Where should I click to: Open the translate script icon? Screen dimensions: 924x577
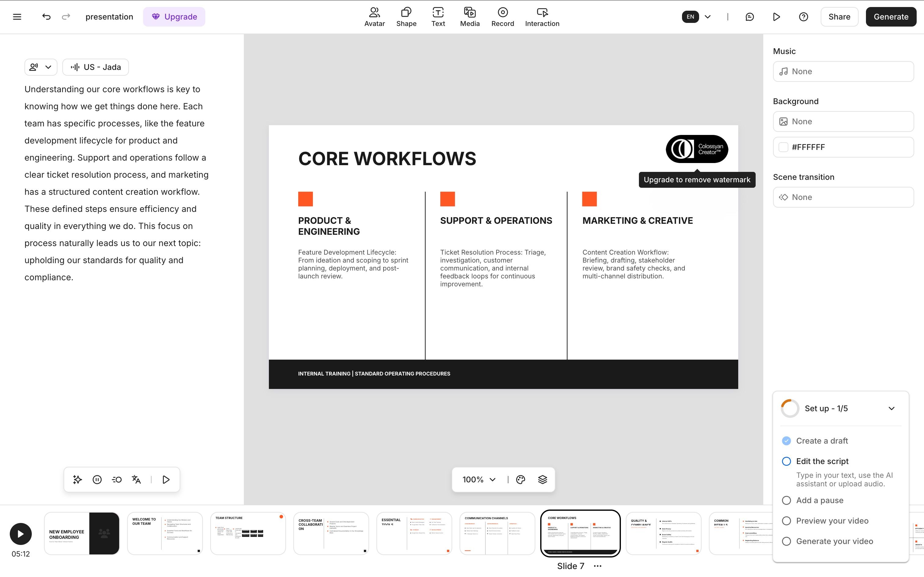(136, 479)
